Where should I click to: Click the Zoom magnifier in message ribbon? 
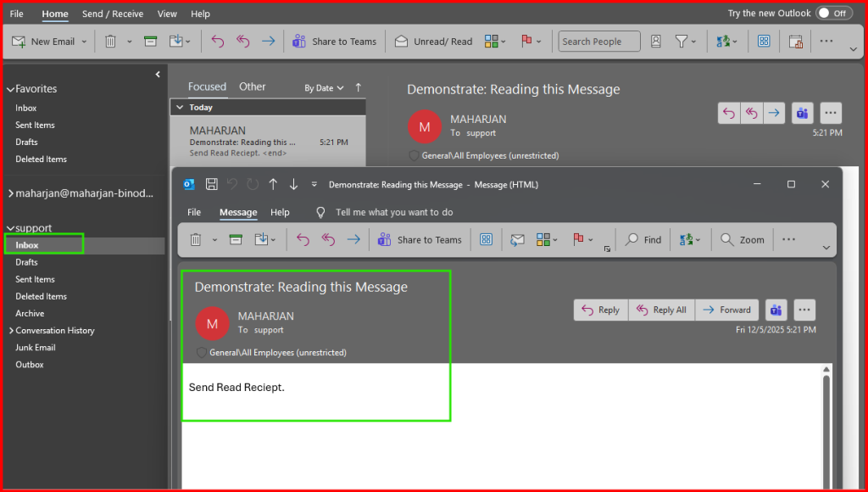coord(743,240)
